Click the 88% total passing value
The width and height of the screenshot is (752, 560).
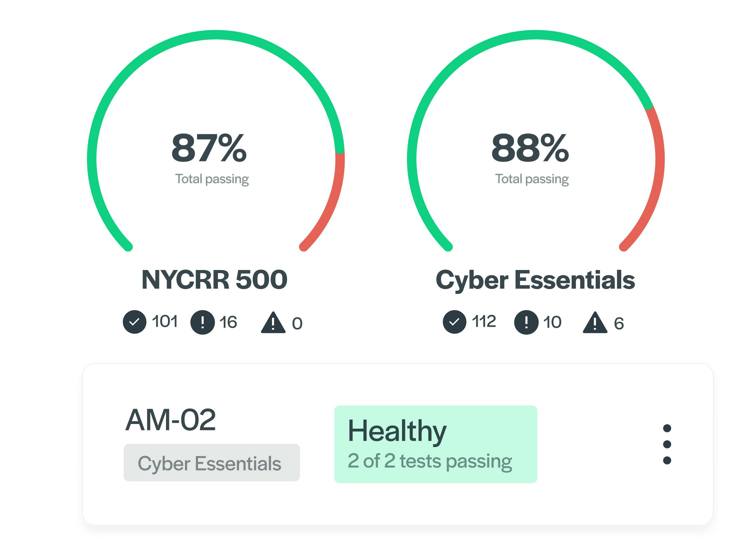[530, 148]
